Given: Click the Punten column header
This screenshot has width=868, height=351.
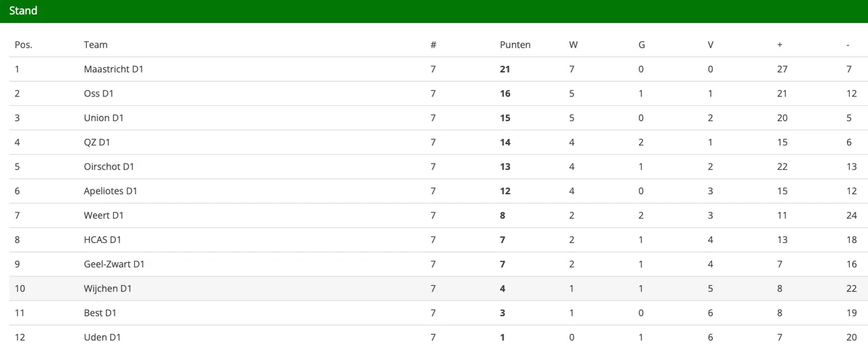Looking at the screenshot, I should [515, 45].
